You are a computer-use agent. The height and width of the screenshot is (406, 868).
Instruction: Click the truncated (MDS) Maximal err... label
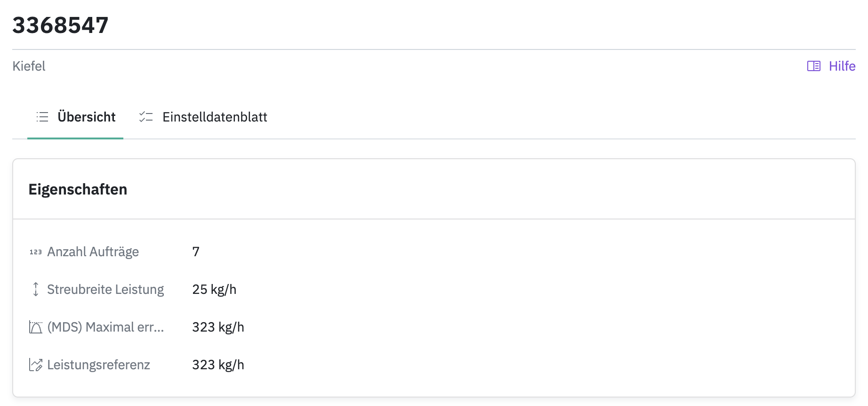point(105,327)
